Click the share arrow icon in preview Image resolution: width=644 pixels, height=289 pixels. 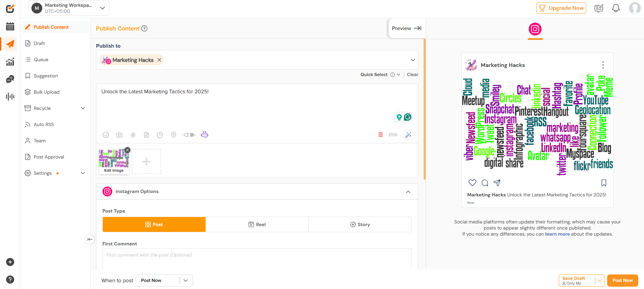[x=497, y=183]
